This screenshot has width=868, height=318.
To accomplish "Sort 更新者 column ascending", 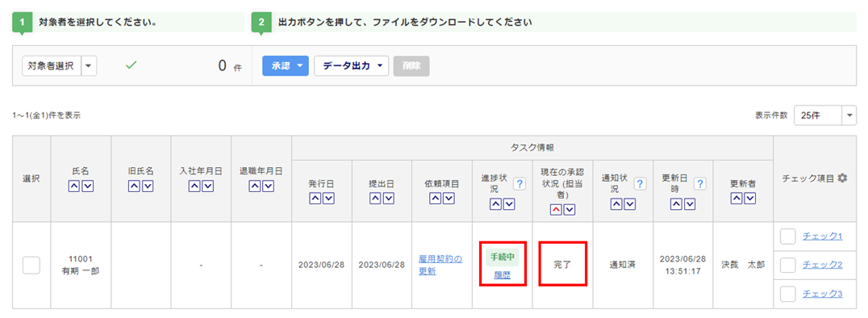I will tap(737, 199).
